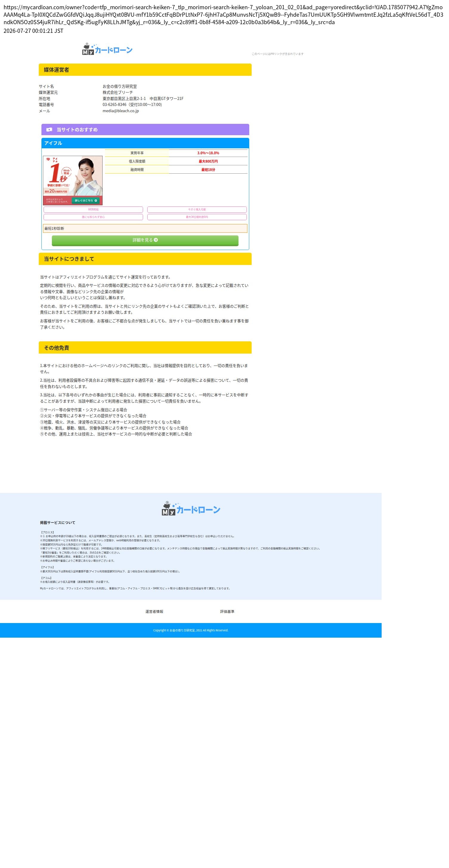Click the ③地震、噴火、洪水 disclaimer line
The image size is (449, 868).
point(110,422)
